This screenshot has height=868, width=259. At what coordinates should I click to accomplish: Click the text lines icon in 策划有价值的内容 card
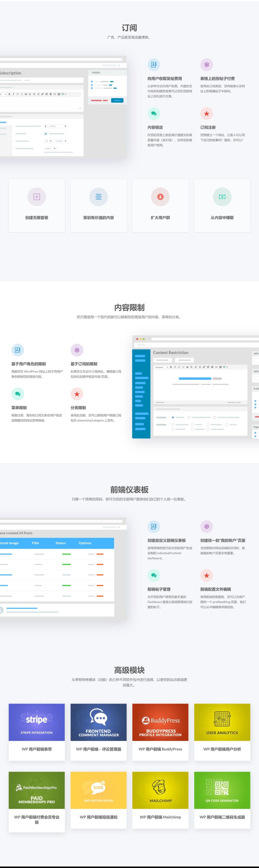point(99,197)
